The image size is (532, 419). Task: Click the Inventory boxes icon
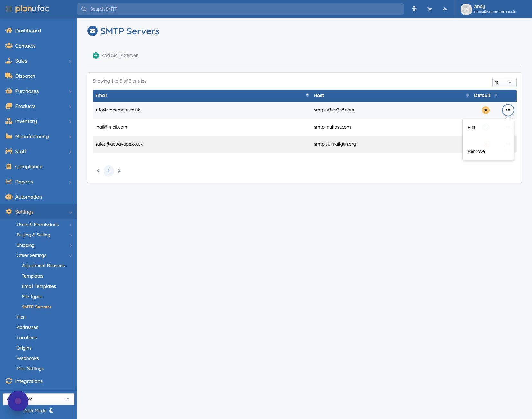[x=9, y=121]
